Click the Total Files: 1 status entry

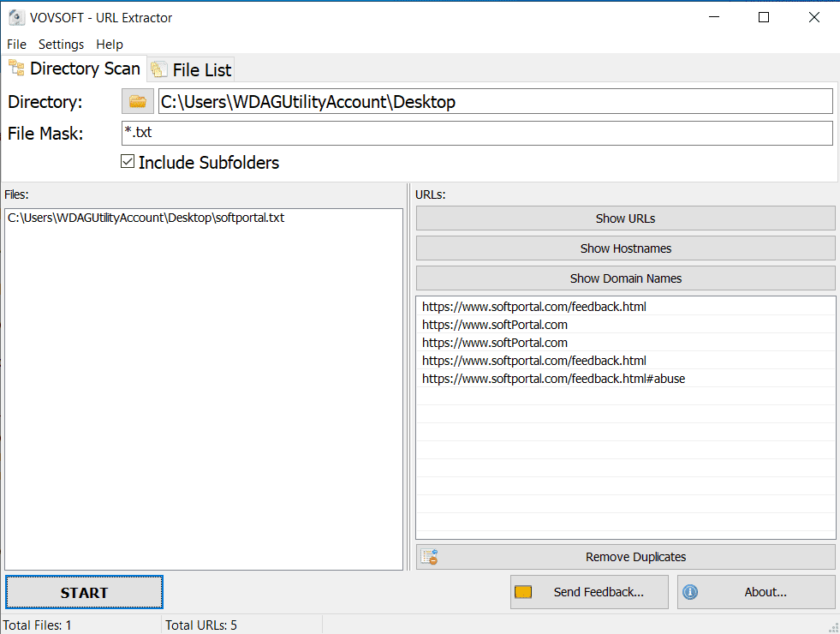tap(37, 625)
